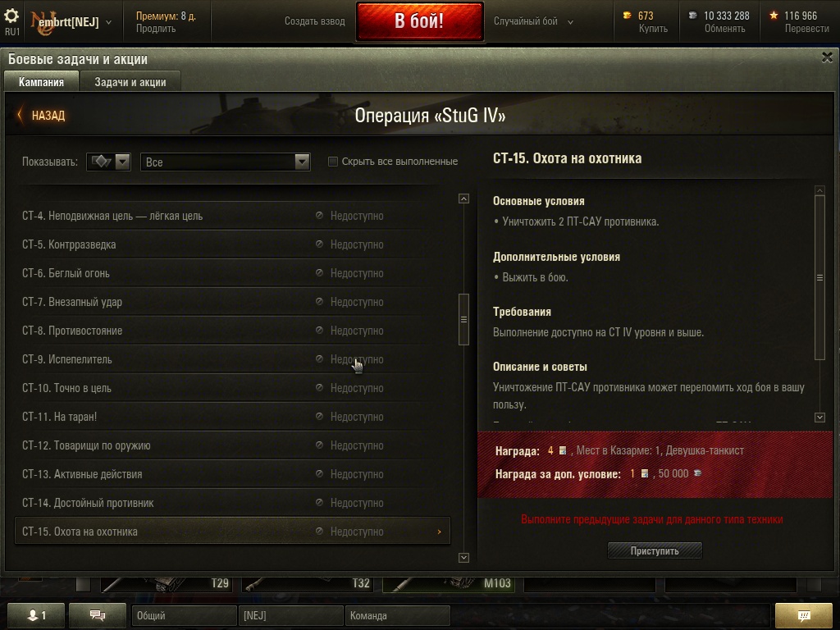
Task: Open the contacts list person icon
Action: 36,615
